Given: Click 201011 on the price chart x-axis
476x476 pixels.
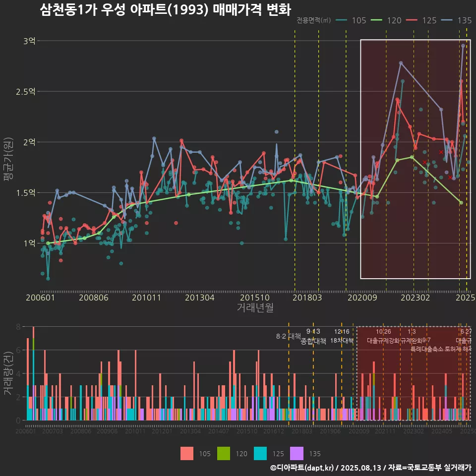Looking at the screenshot, I should coord(146,297).
